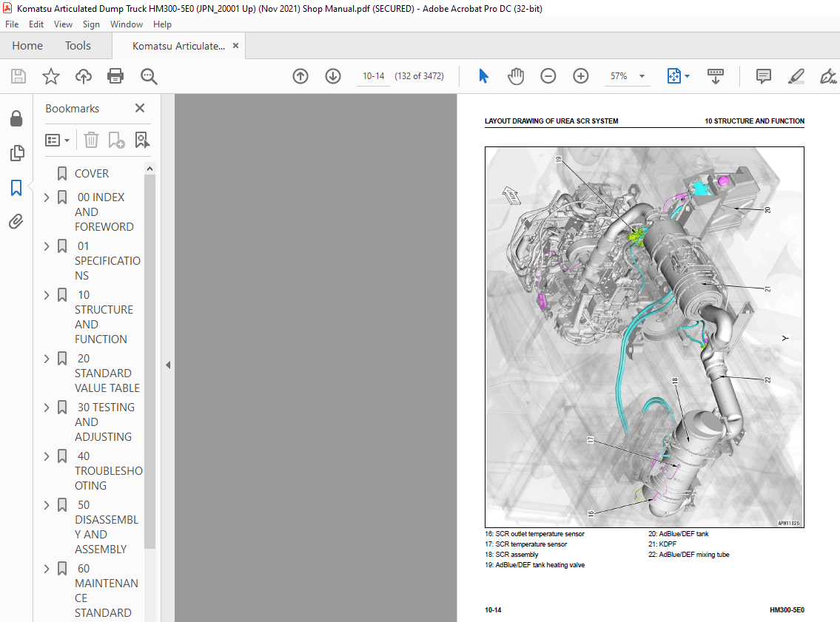Open bookmarks options list menu

(x=57, y=141)
